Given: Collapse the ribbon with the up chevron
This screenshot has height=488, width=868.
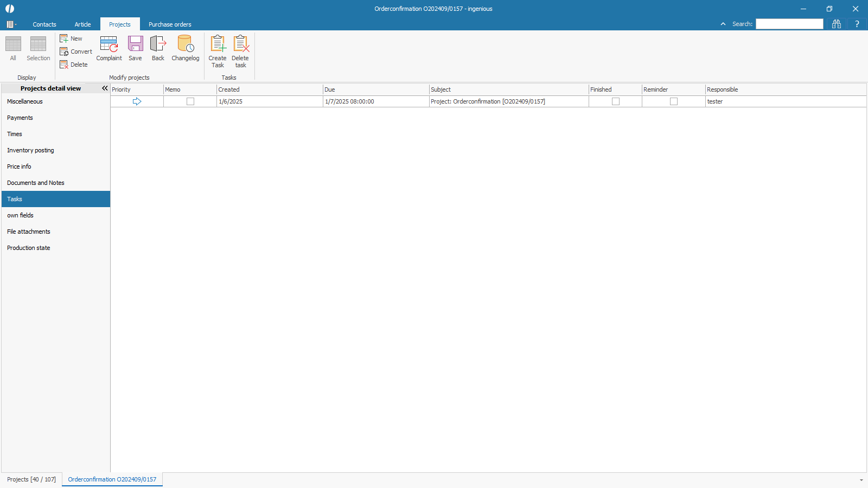Looking at the screenshot, I should 723,24.
